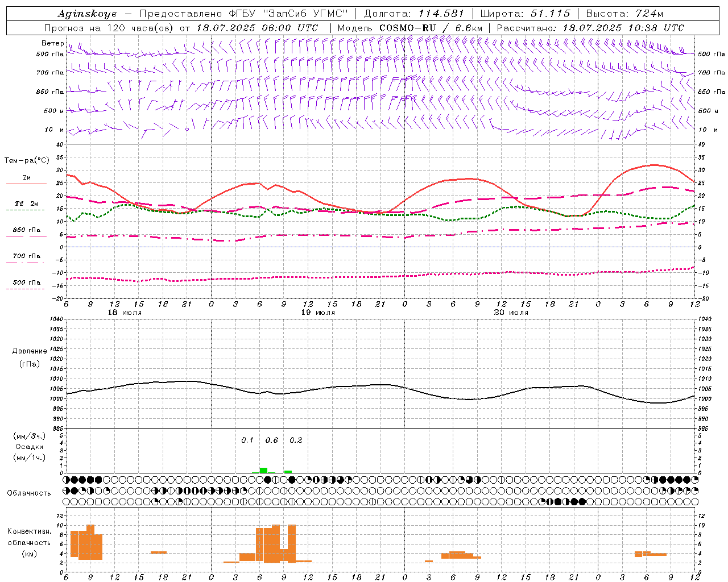
Task: Click the precipitation amount "0.1"
Action: click(x=247, y=440)
